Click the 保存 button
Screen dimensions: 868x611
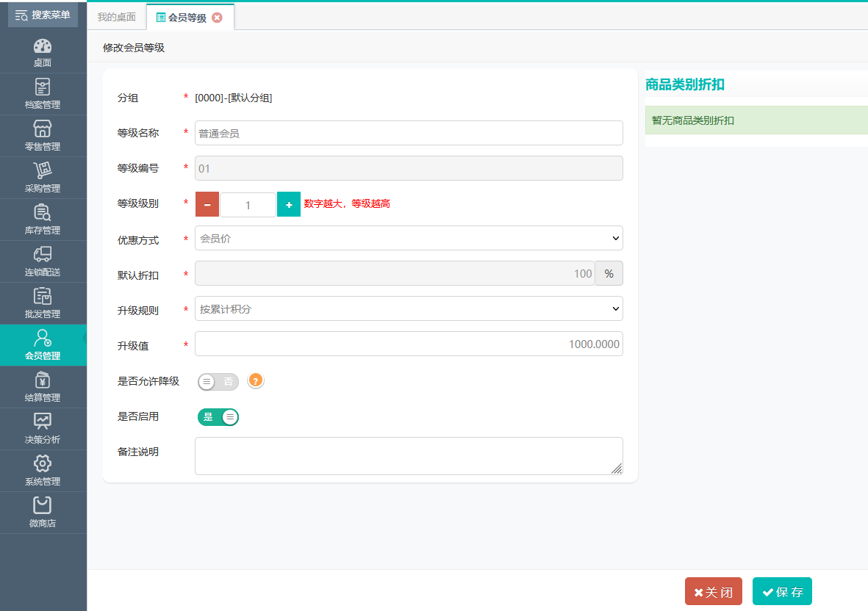pyautogui.click(x=782, y=592)
